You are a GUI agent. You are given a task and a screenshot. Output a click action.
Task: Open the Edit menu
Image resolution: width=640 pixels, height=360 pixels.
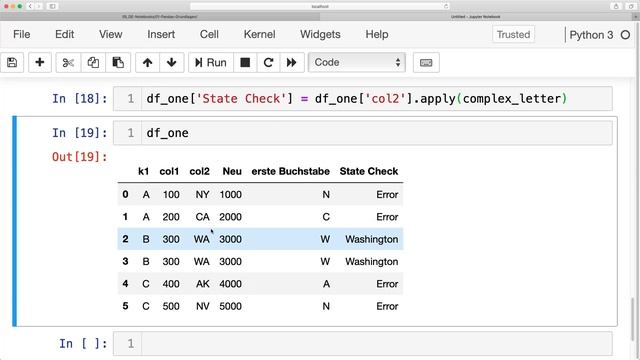[64, 34]
